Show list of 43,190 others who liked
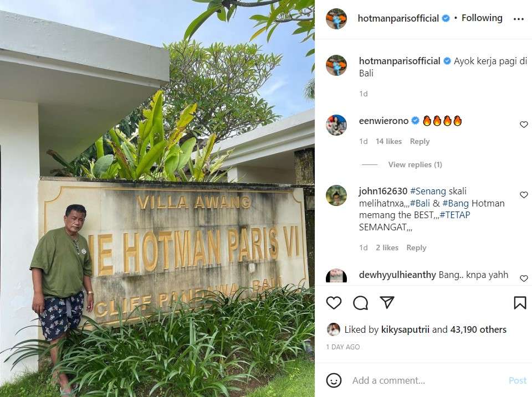Viewport: 532px width, 397px height. tap(478, 329)
